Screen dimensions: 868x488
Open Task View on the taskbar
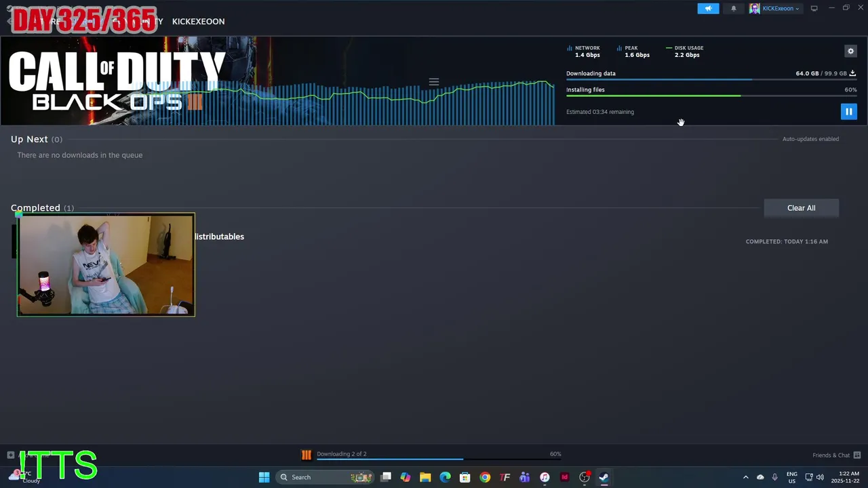pos(386,477)
